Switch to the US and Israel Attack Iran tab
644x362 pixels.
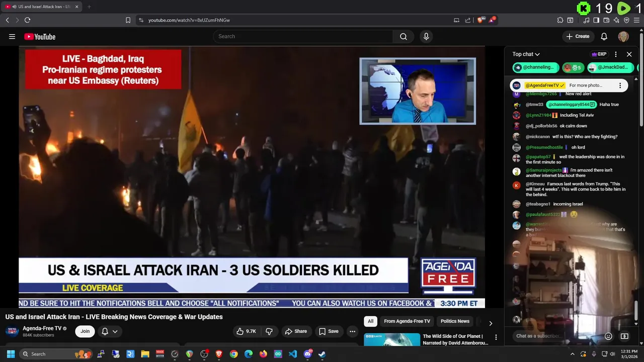41,7
